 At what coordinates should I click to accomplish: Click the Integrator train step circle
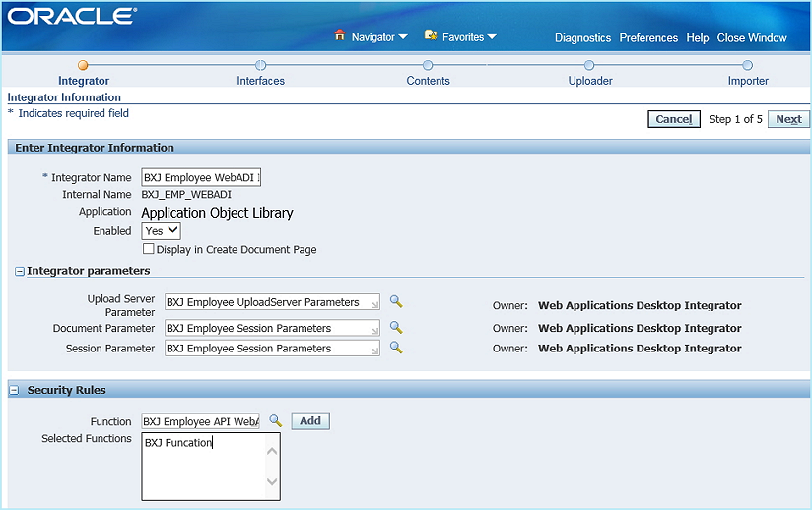(83, 65)
